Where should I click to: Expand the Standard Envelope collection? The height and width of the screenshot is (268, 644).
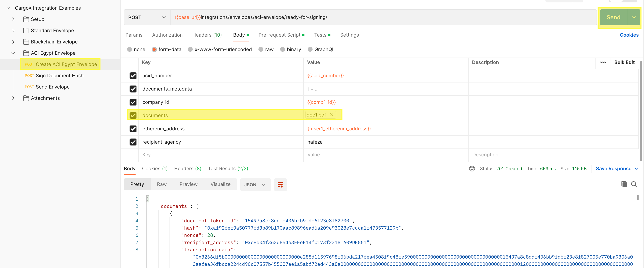13,30
